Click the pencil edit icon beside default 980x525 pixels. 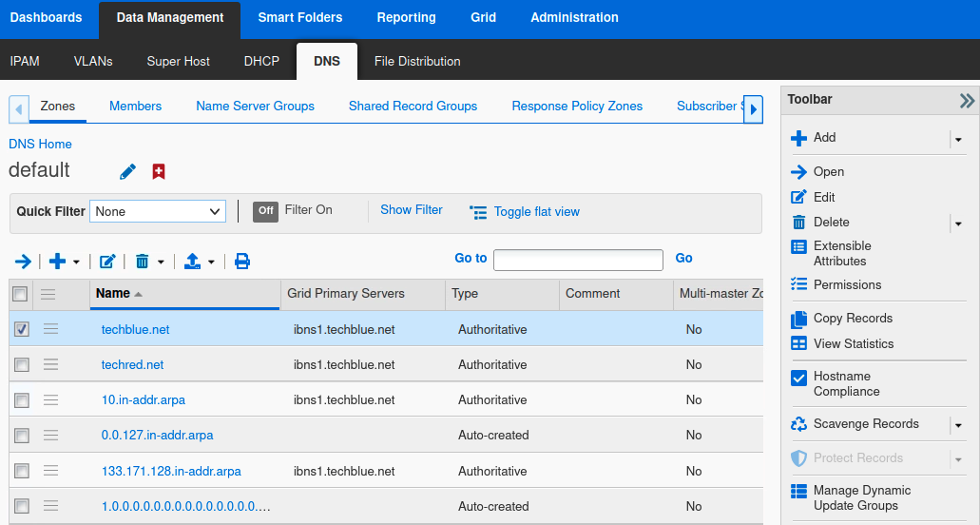pyautogui.click(x=127, y=171)
